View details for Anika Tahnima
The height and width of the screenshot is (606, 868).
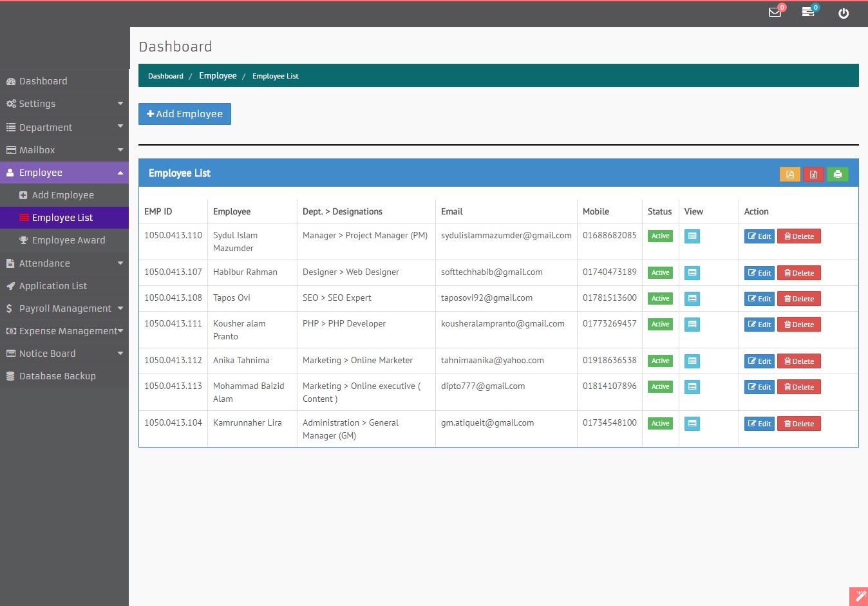pyautogui.click(x=692, y=361)
